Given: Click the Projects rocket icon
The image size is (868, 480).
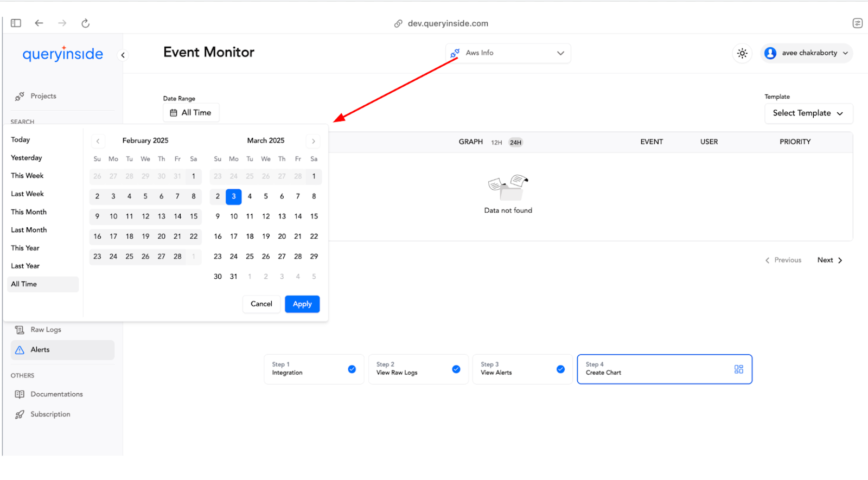Looking at the screenshot, I should (20, 96).
